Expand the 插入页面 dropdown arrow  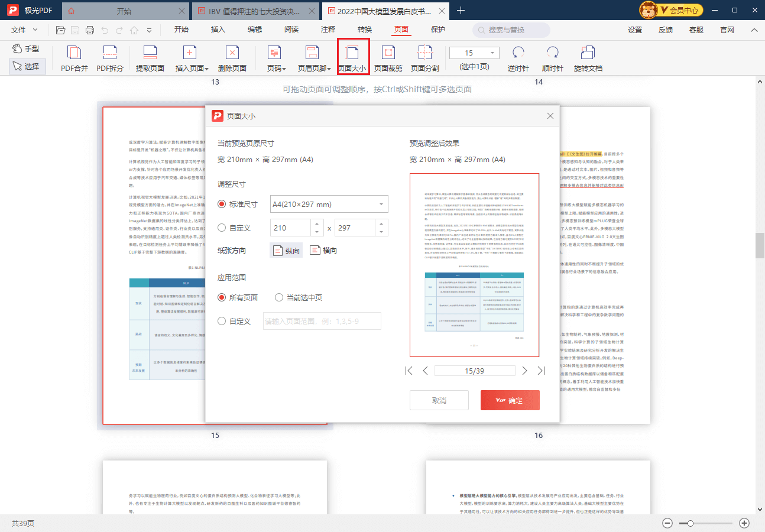pyautogui.click(x=207, y=69)
